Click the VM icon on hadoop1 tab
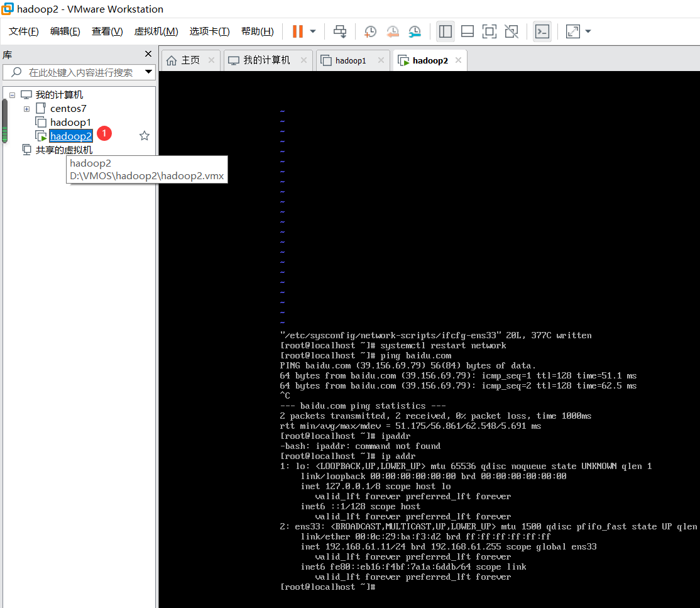Viewport: 700px width, 608px height. click(x=326, y=60)
